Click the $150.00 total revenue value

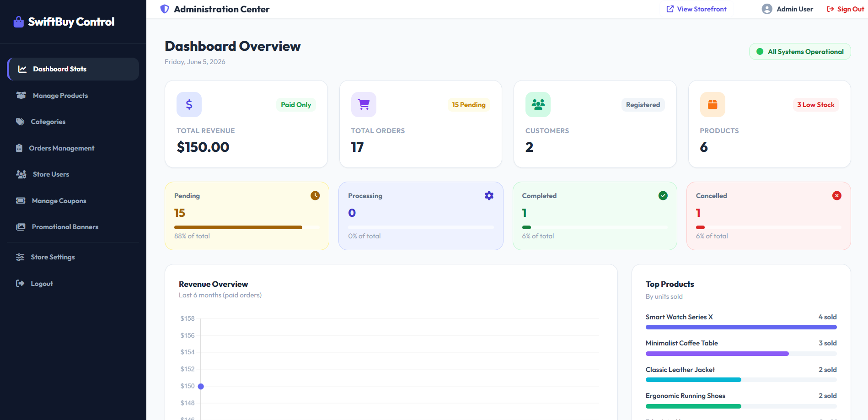(203, 147)
